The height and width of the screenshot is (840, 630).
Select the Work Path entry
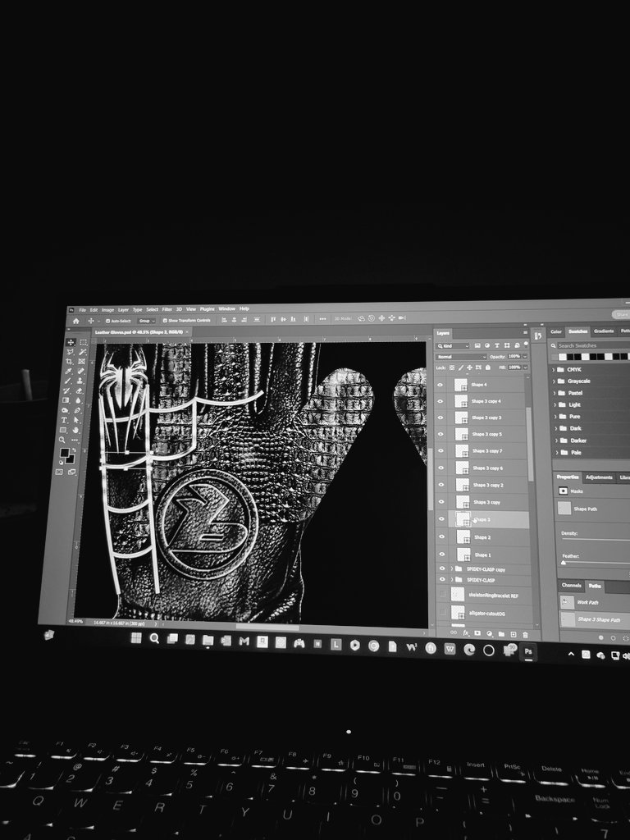594,602
